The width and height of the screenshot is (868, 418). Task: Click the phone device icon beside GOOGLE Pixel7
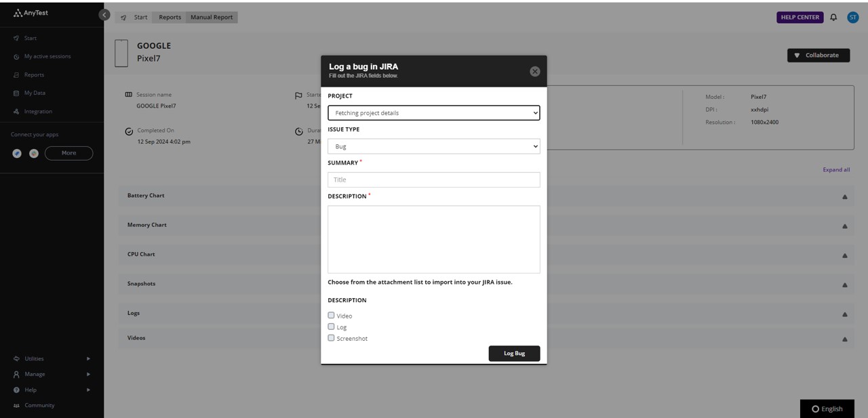(121, 53)
